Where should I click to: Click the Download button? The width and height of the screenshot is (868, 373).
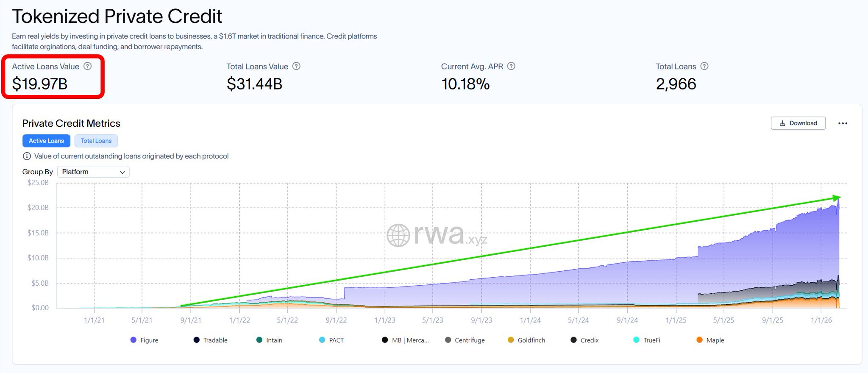(x=798, y=123)
